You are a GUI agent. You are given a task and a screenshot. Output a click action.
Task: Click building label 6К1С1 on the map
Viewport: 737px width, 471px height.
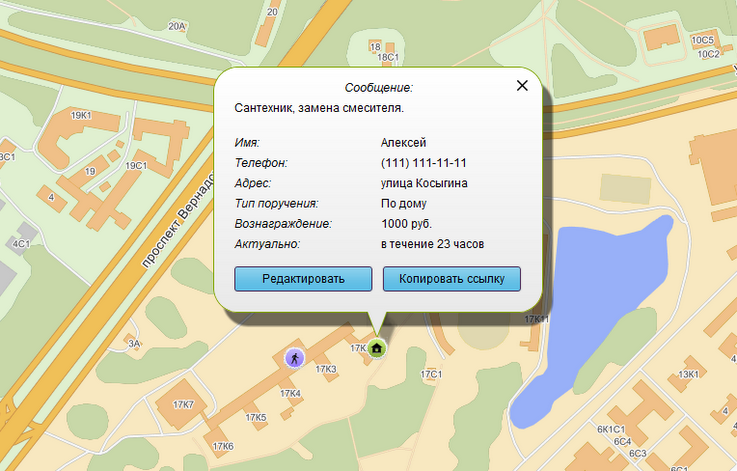[x=611, y=429]
